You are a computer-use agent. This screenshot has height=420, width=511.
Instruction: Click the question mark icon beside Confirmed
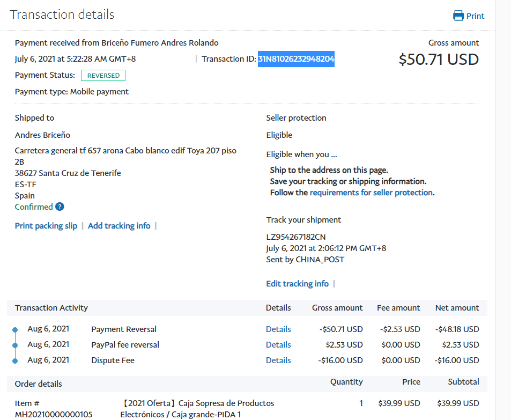point(60,207)
